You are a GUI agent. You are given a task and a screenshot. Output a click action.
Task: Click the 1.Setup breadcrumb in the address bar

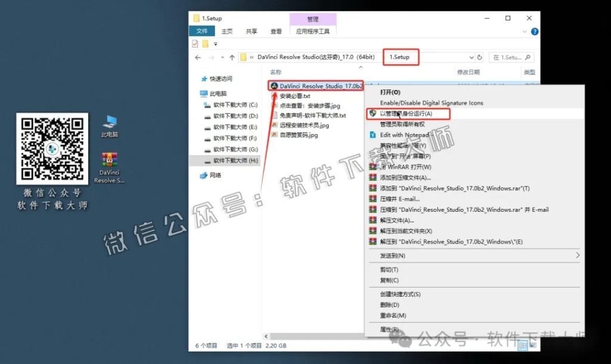tap(399, 57)
